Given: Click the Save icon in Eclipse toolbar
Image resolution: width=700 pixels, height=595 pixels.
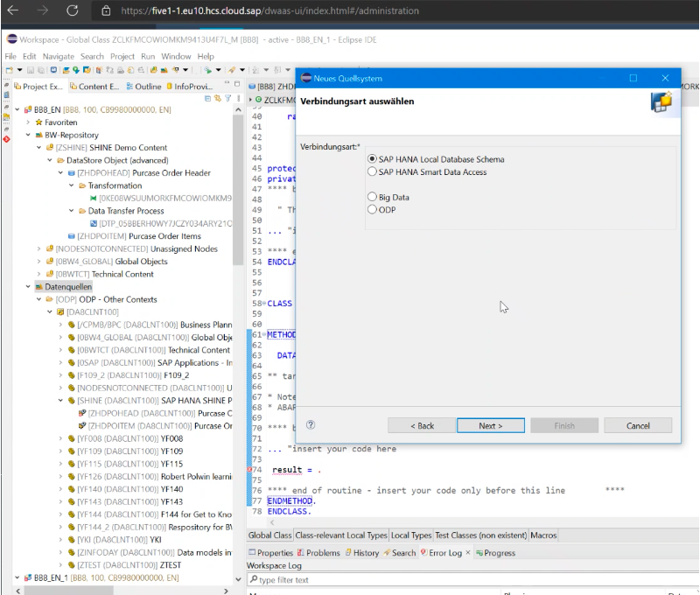Looking at the screenshot, I should click(x=31, y=70).
